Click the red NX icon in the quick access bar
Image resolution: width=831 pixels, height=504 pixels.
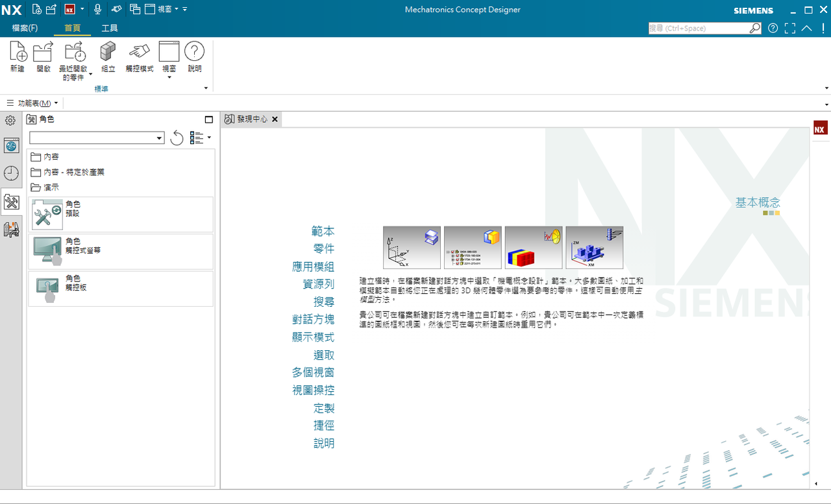click(x=69, y=9)
